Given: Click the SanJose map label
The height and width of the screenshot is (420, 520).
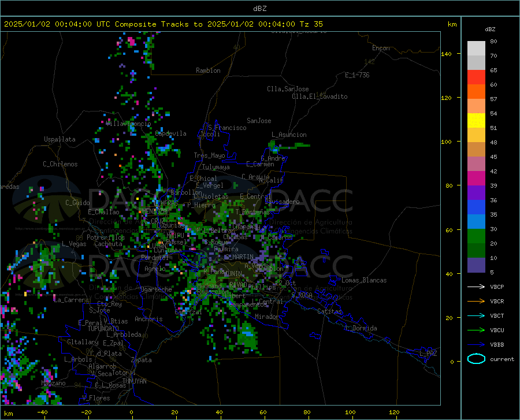Looking at the screenshot, I should point(259,121).
